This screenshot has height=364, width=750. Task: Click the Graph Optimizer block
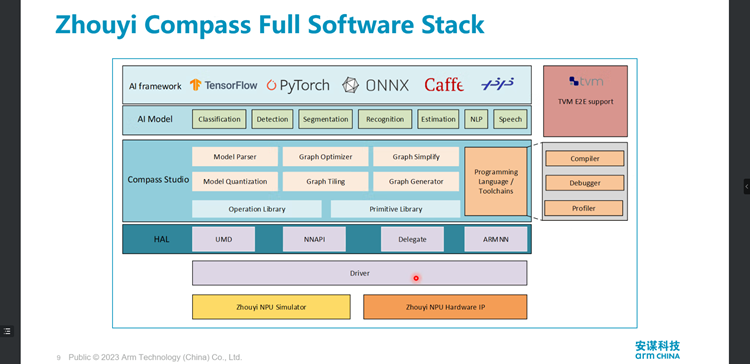(x=325, y=156)
